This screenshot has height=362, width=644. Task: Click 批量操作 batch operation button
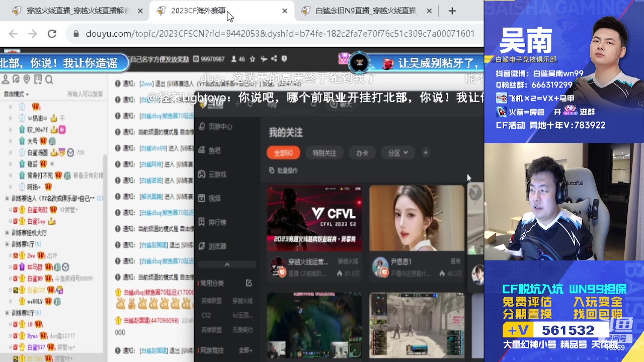283,170
